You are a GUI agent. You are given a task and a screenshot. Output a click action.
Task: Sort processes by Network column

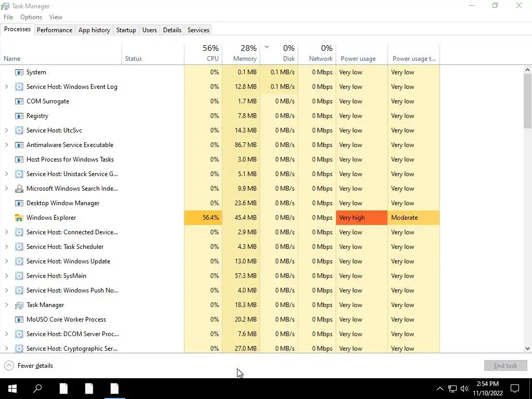(x=317, y=54)
